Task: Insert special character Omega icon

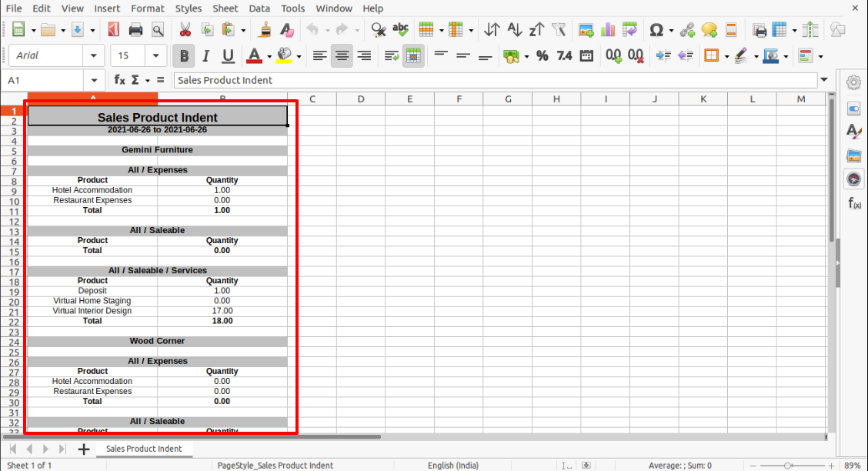Action: coord(656,29)
